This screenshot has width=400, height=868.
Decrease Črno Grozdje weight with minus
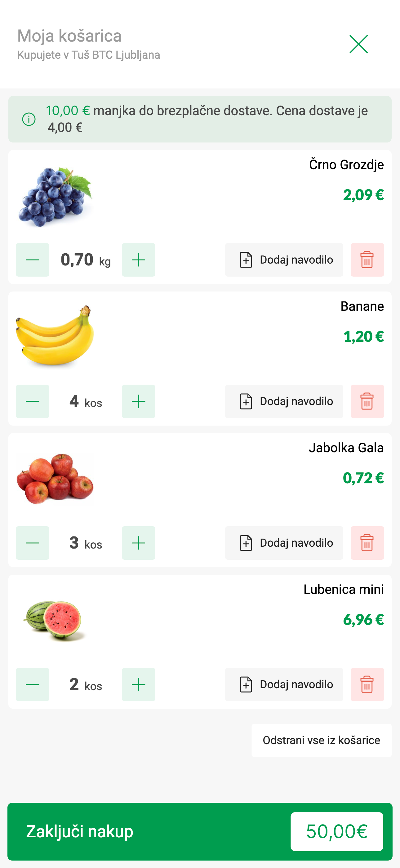tap(33, 260)
